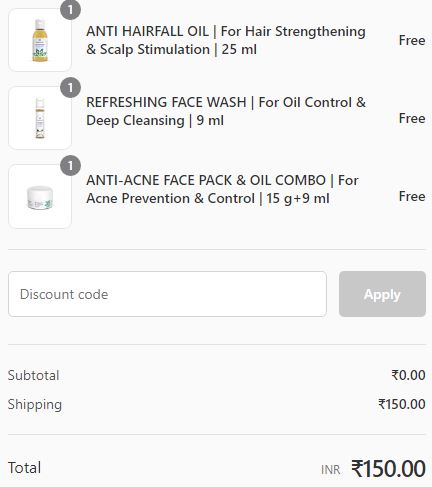Open the Refreshing Face Wash product image

(40, 118)
